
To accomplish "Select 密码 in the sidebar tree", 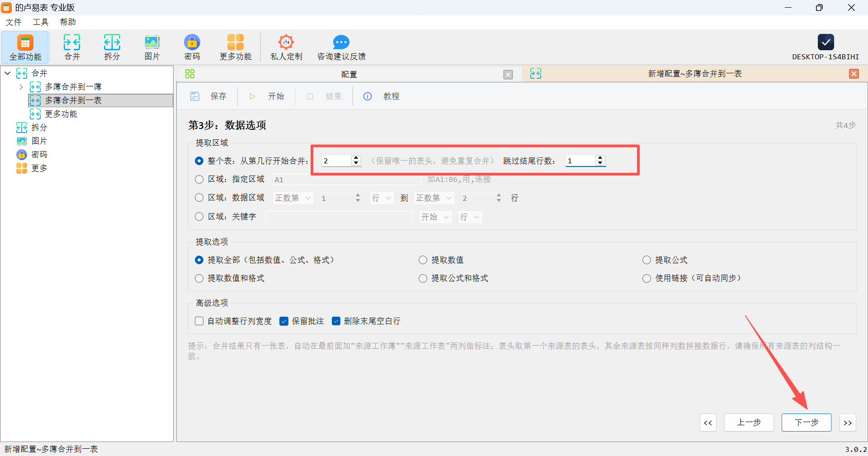I will click(39, 155).
